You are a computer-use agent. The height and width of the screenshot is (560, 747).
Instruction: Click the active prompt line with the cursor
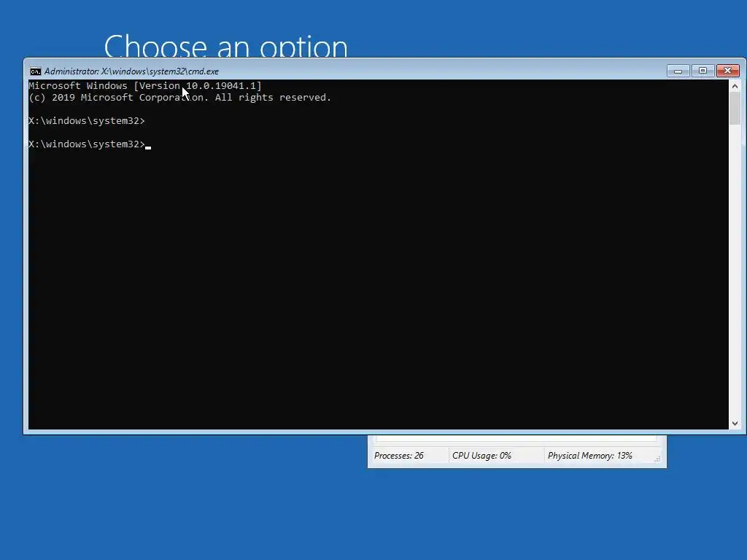[90, 144]
